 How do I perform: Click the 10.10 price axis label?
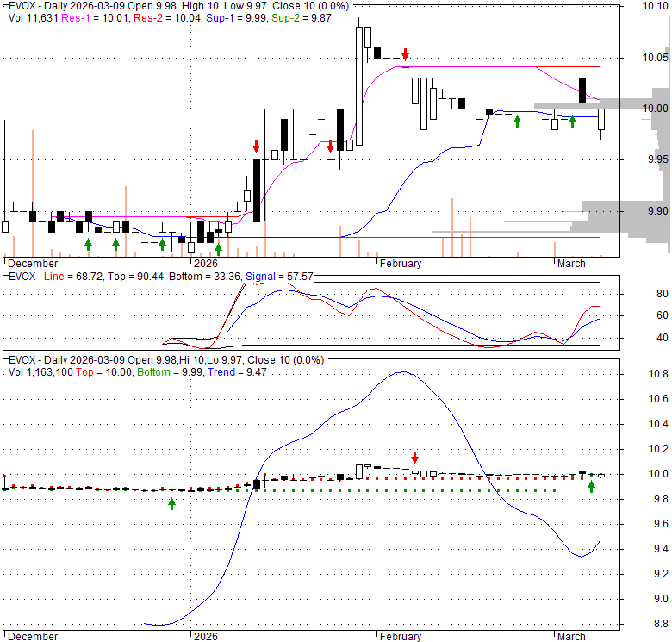(656, 6)
